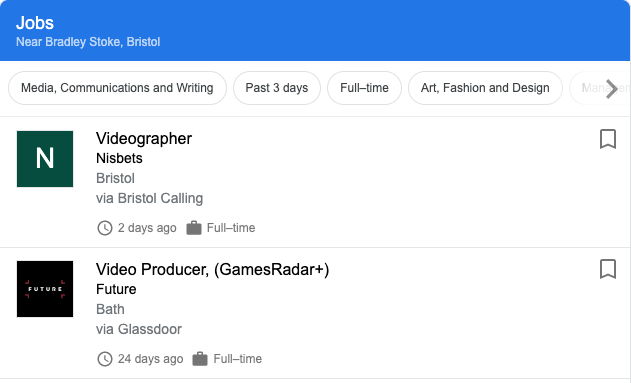Open the Future company logo thumbnail
631x383 pixels.
(x=45, y=289)
